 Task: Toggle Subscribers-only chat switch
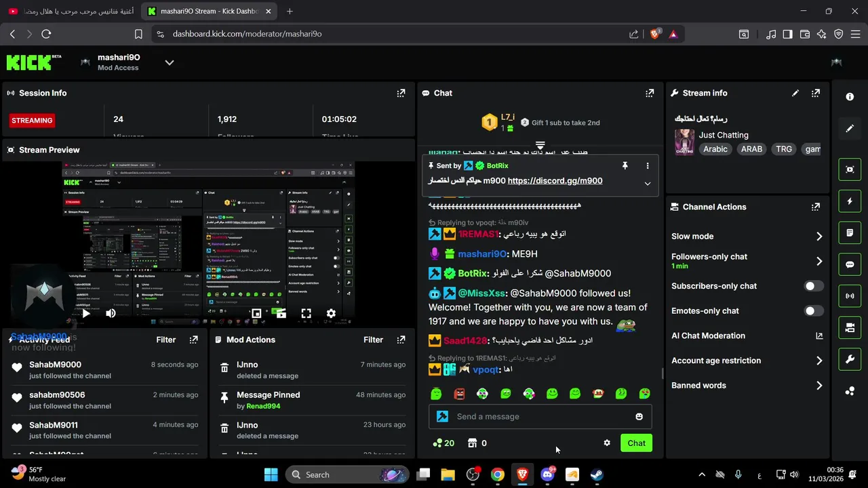814,286
